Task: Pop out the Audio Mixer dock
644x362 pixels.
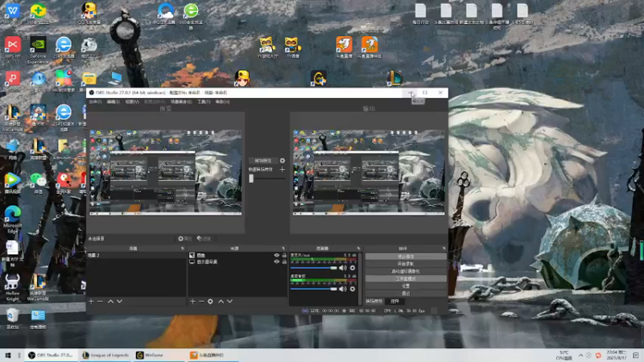Action: 358,249
